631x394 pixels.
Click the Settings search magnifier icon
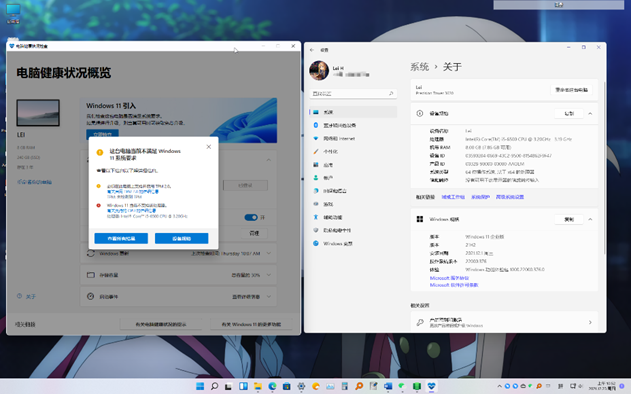(x=391, y=93)
